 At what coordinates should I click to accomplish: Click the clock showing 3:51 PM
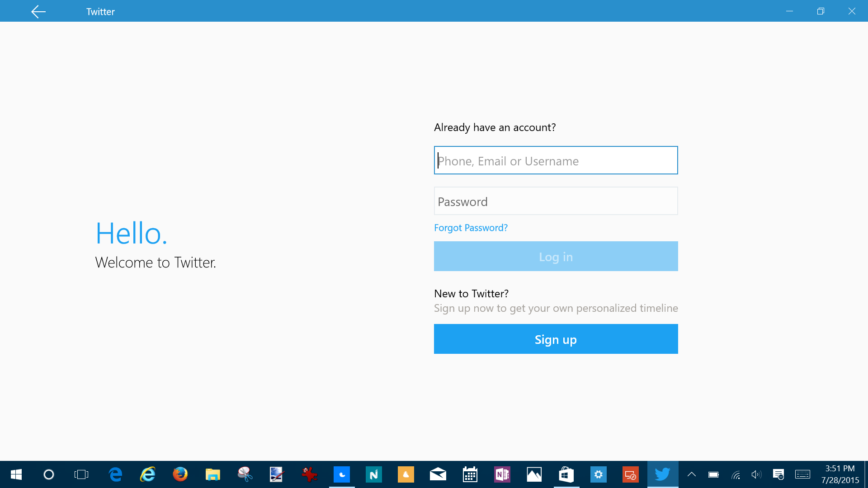[x=840, y=474]
